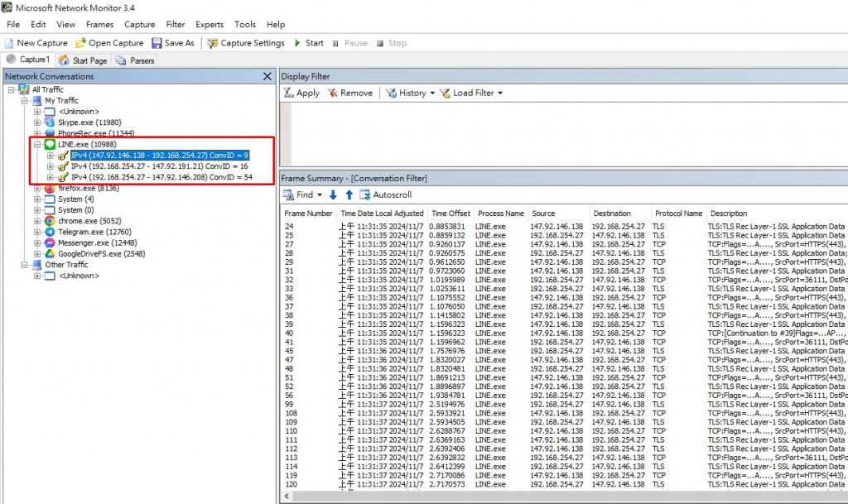Select the System (4) process

coord(75,199)
